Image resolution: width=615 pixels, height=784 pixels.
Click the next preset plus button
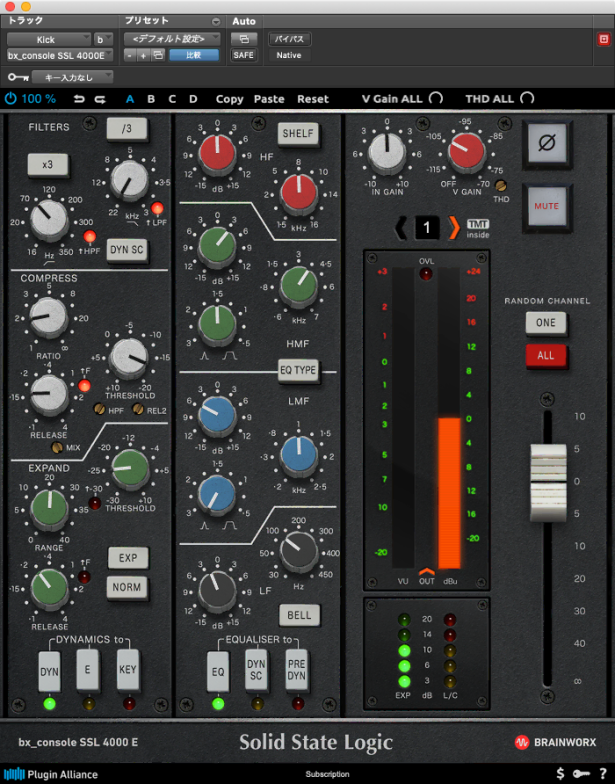point(144,55)
